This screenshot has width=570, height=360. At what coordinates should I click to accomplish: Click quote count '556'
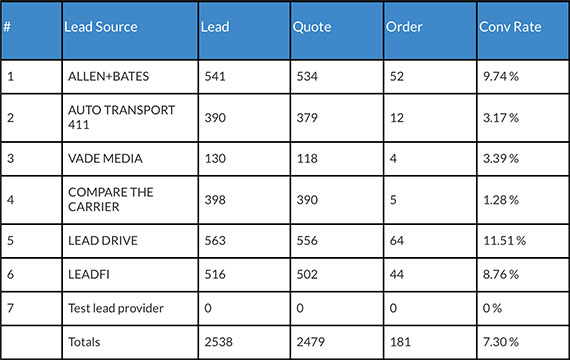point(307,241)
